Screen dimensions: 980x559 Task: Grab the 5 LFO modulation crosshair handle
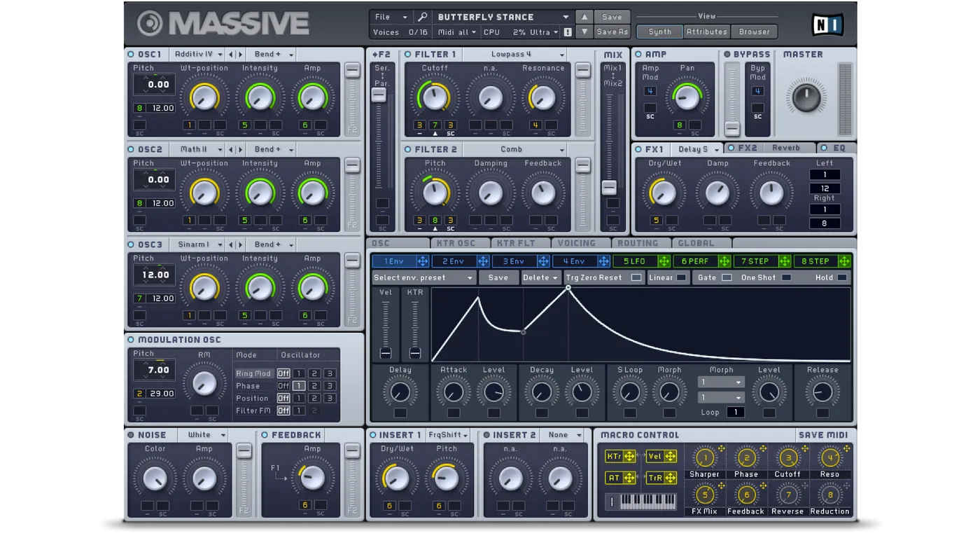tap(664, 261)
